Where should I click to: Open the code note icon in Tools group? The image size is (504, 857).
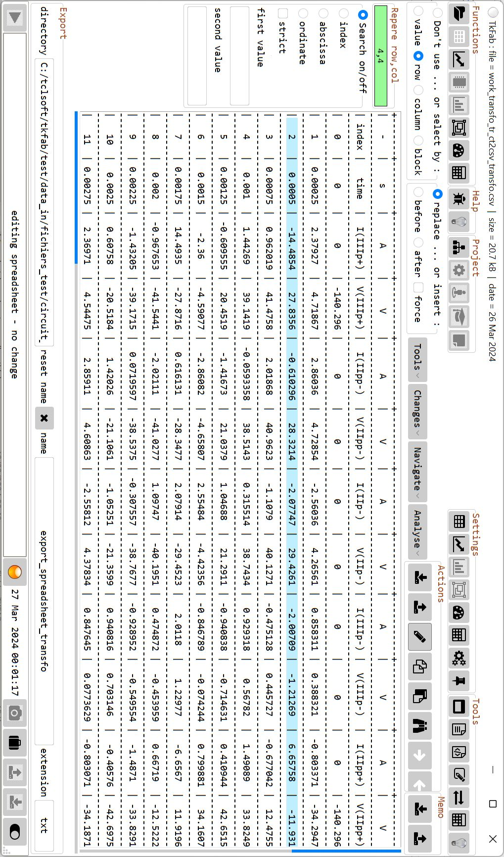tap(459, 752)
